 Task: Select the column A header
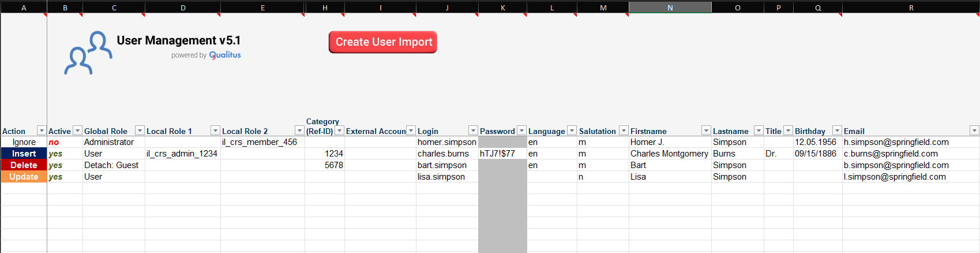coord(24,8)
